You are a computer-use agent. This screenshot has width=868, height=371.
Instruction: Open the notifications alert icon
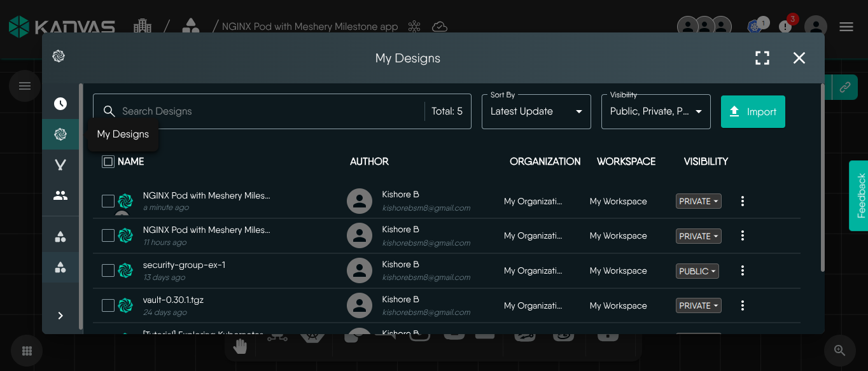click(x=786, y=27)
